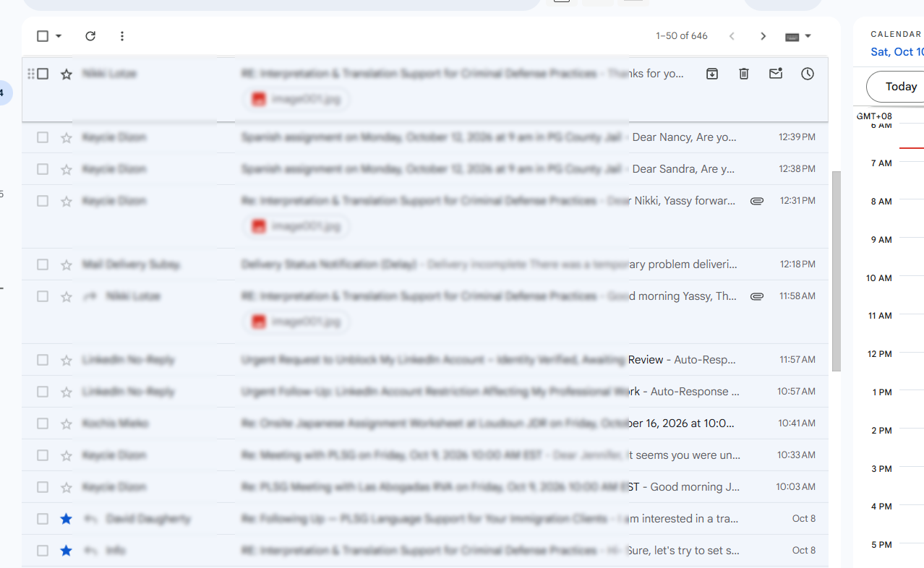Star the 12:31 PM email
This screenshot has height=568, width=924.
pos(67,201)
